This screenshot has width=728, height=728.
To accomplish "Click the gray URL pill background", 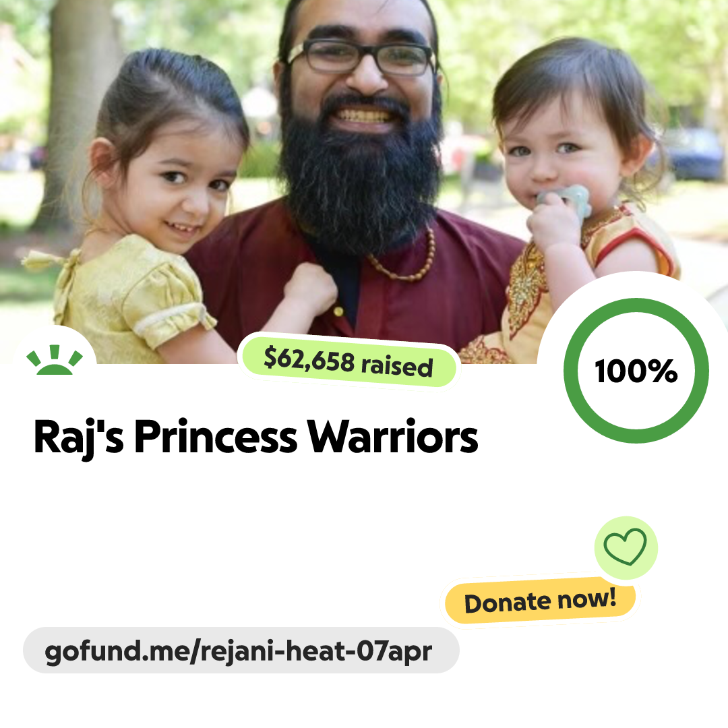I will point(241,650).
